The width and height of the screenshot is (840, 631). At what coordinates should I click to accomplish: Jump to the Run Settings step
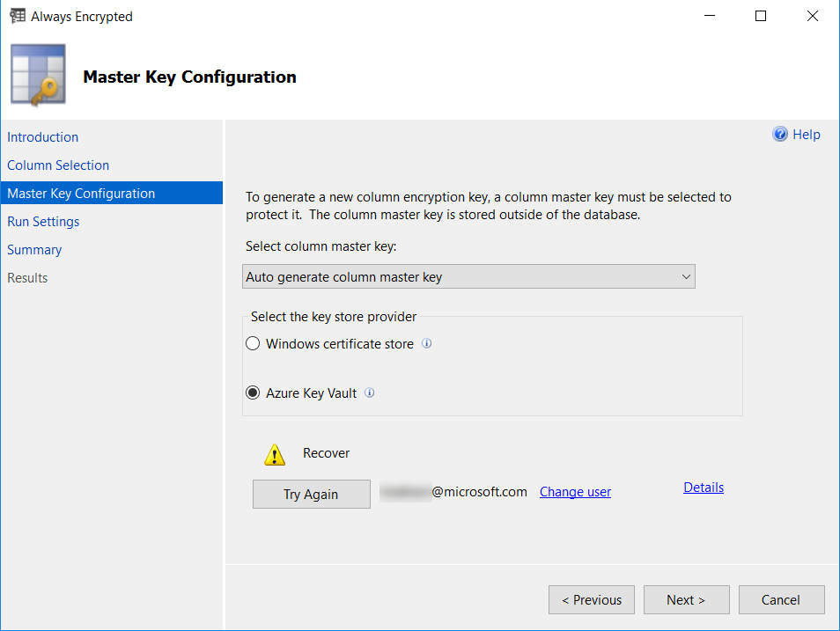(43, 222)
